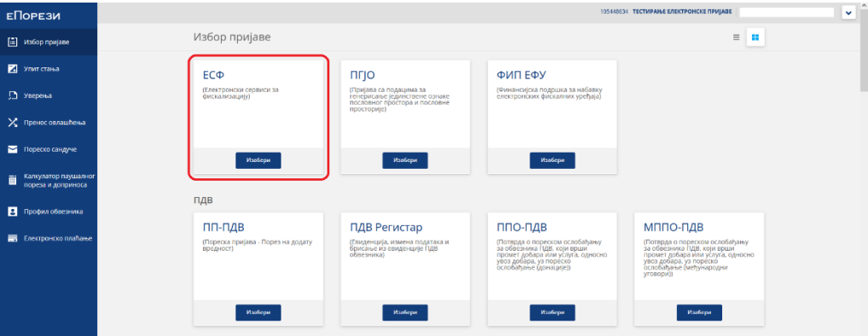868x336 pixels.
Task: Click the ППО-ПДВ card title
Action: [x=522, y=228]
